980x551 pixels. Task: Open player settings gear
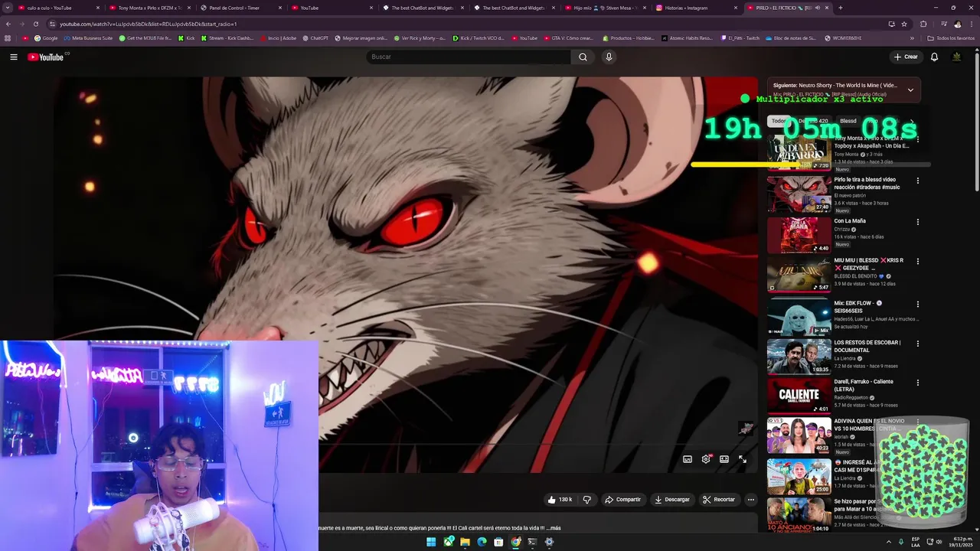click(x=706, y=459)
